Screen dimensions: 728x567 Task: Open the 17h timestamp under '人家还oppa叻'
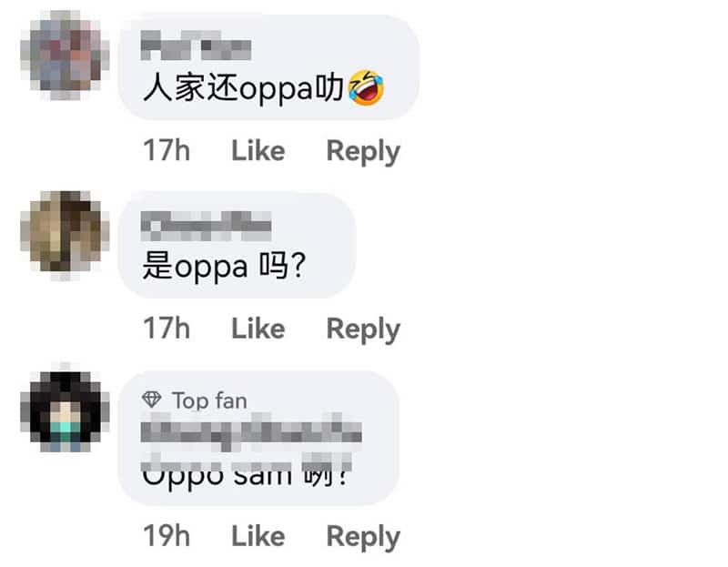(x=167, y=150)
